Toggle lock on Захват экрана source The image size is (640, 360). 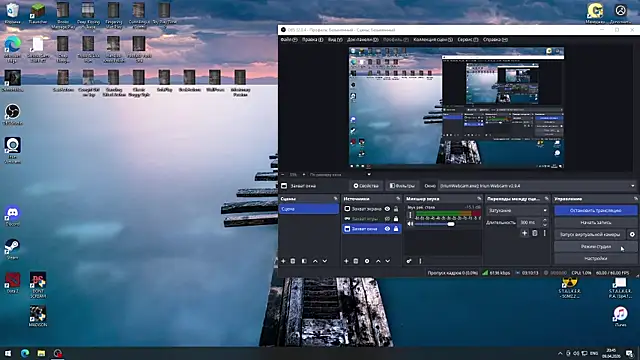(396, 209)
